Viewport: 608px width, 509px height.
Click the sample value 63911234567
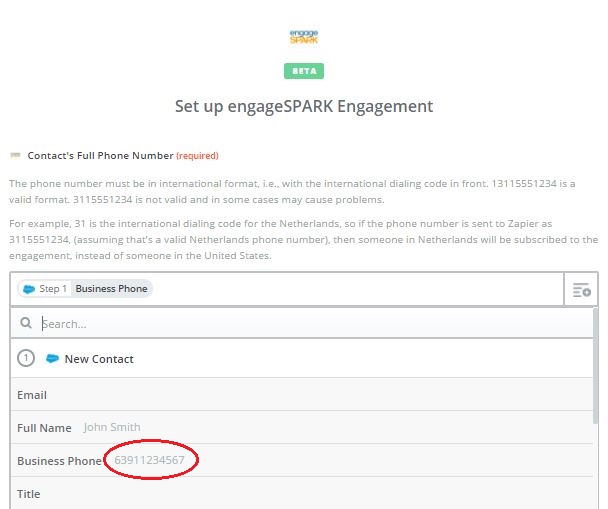coord(149,460)
